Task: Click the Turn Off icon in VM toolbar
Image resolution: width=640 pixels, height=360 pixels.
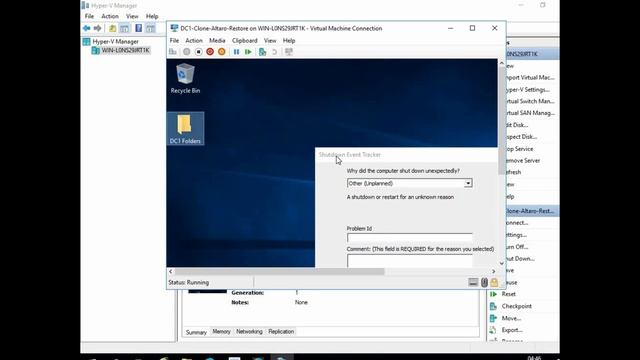Action: [198, 52]
